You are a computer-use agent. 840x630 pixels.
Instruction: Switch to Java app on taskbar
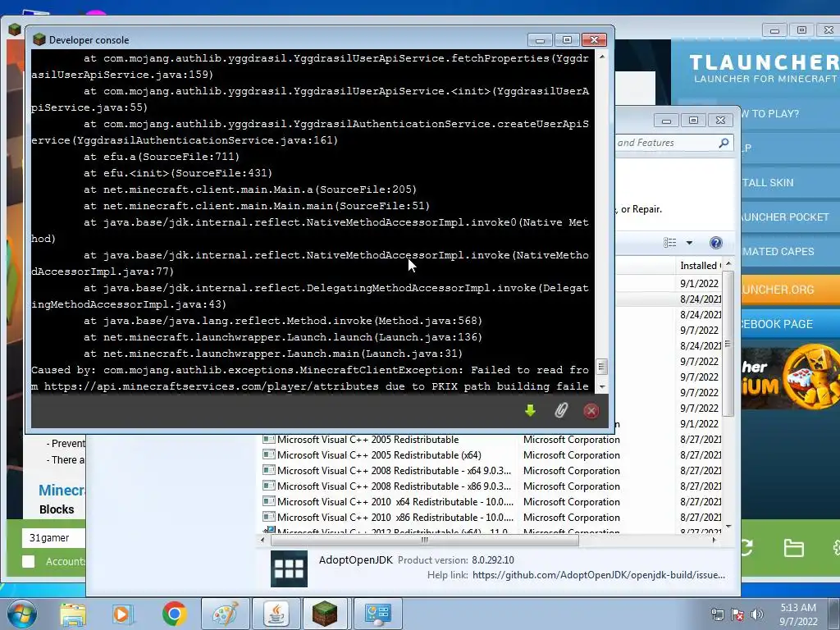pyautogui.click(x=276, y=614)
